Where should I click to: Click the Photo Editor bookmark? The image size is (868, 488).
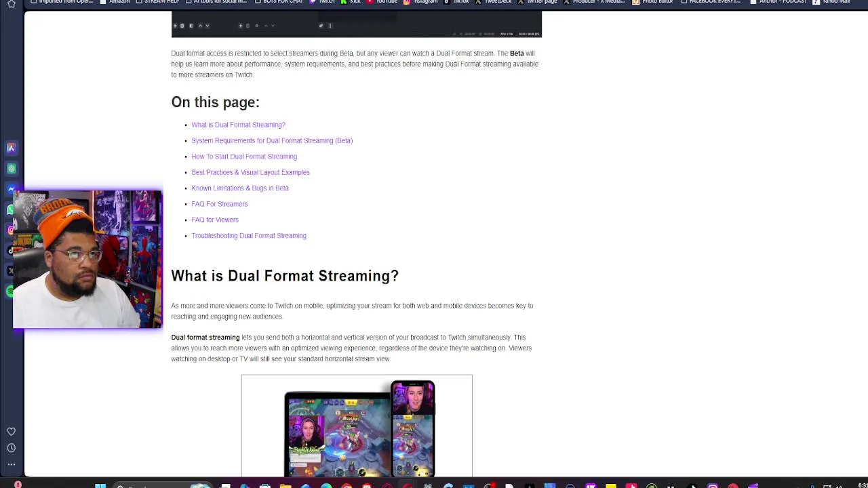tap(653, 2)
